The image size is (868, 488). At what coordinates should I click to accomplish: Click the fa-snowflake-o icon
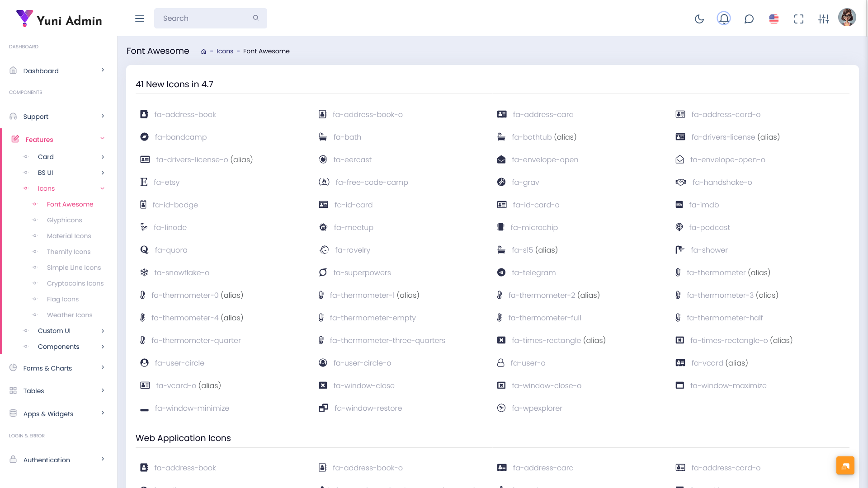(144, 272)
